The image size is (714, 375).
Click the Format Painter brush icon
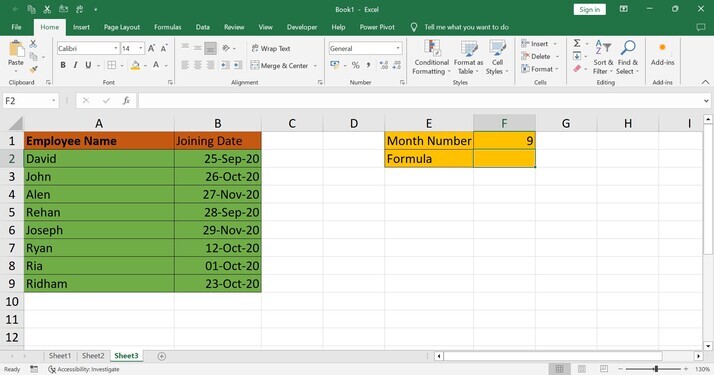point(33,69)
